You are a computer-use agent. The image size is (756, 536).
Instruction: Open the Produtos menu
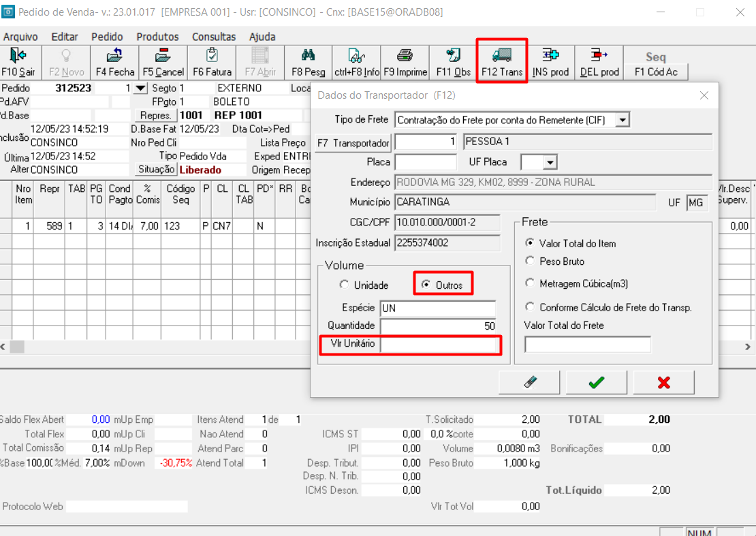pyautogui.click(x=157, y=37)
